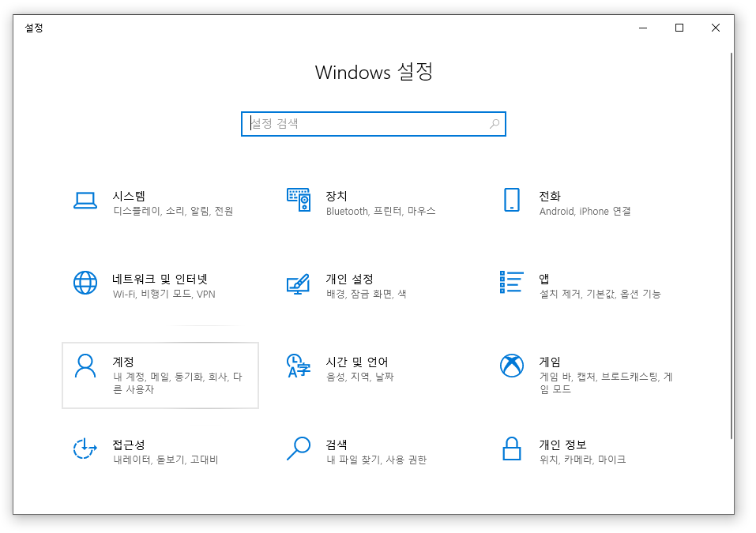Open the 계정 person icon

[85, 366]
